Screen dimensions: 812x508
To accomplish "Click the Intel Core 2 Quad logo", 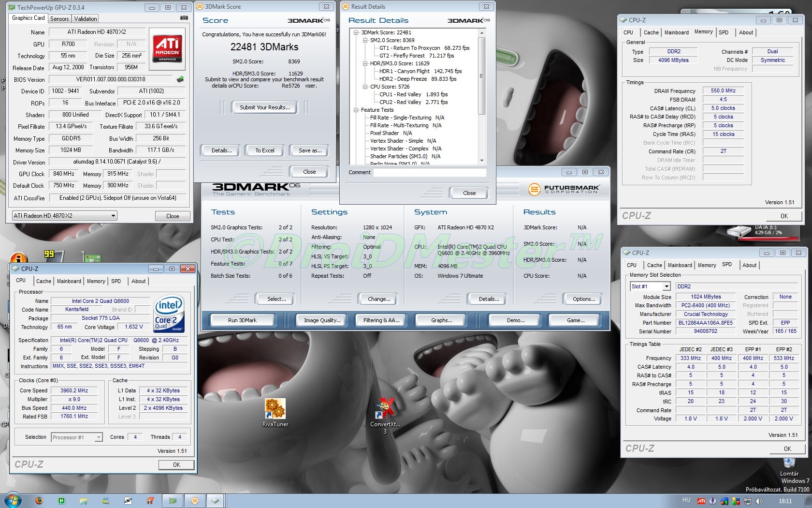I will tap(169, 314).
